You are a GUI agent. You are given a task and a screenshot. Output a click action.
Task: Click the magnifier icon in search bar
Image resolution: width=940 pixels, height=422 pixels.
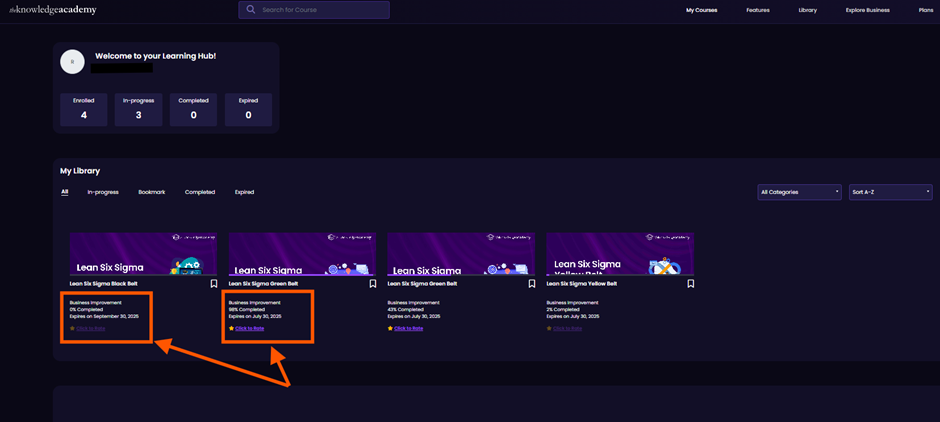pyautogui.click(x=251, y=10)
